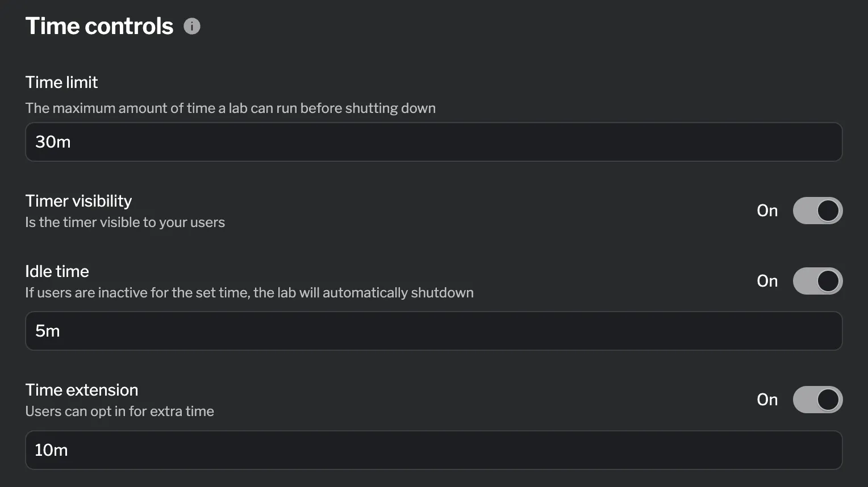Click the info icon beside Time controls
Screen dimensions: 868x487
[192, 26]
